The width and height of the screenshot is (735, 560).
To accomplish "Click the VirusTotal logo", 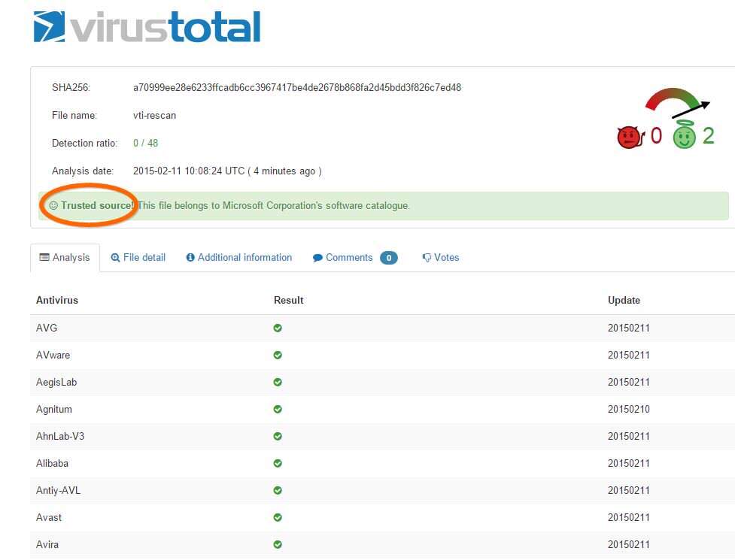I will (147, 26).
